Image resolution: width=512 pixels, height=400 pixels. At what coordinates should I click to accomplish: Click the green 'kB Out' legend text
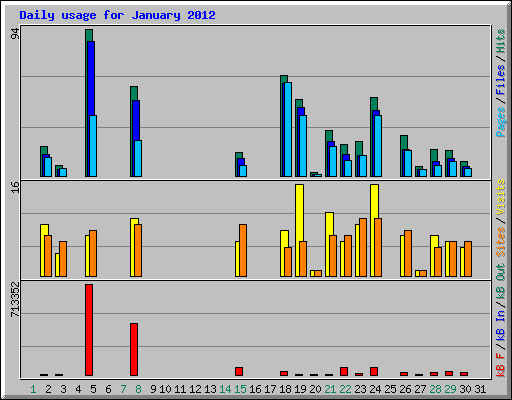tap(500, 282)
